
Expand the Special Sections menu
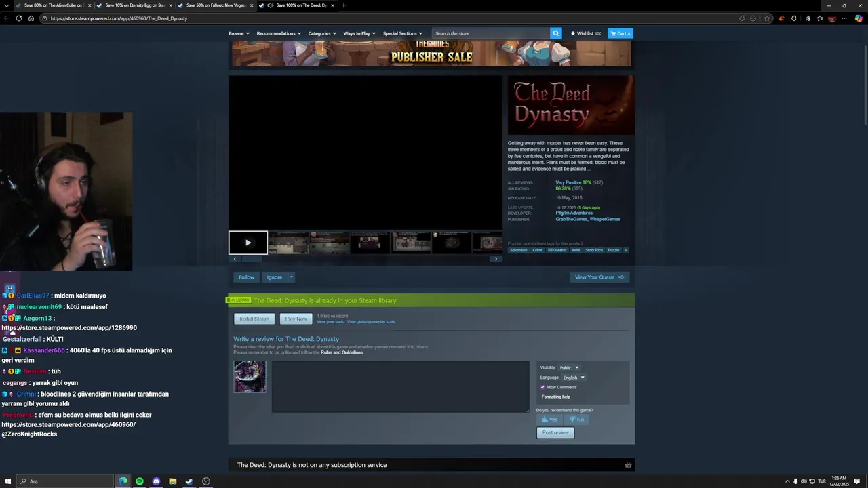pos(402,33)
